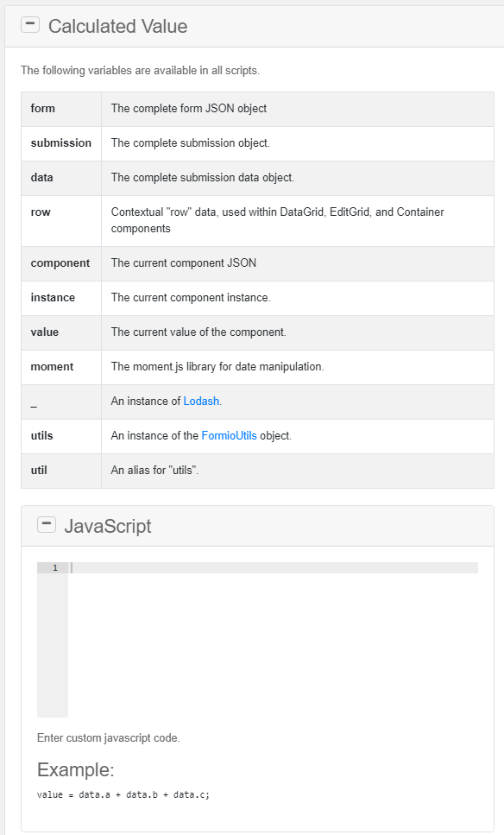Open the Lodash documentation link
The height and width of the screenshot is (835, 504).
[x=201, y=401]
